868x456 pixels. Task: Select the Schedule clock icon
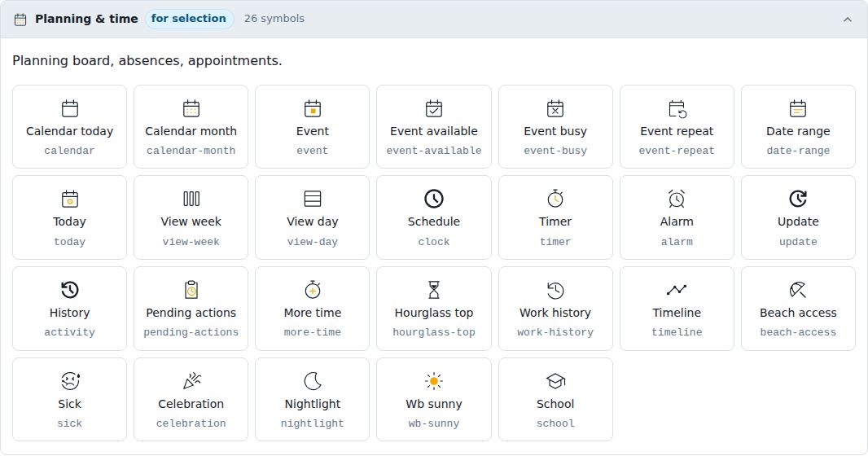tap(434, 217)
